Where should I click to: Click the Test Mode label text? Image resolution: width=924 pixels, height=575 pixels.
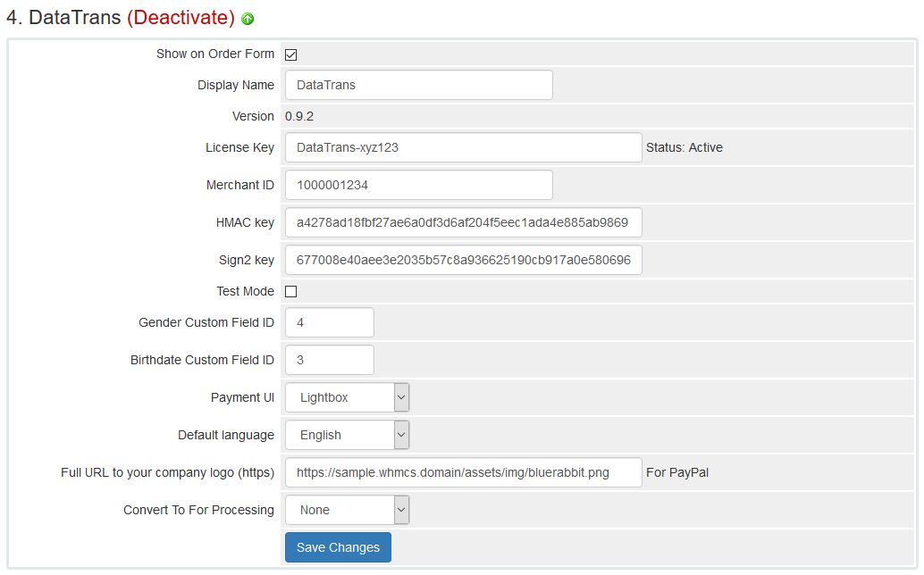245,291
